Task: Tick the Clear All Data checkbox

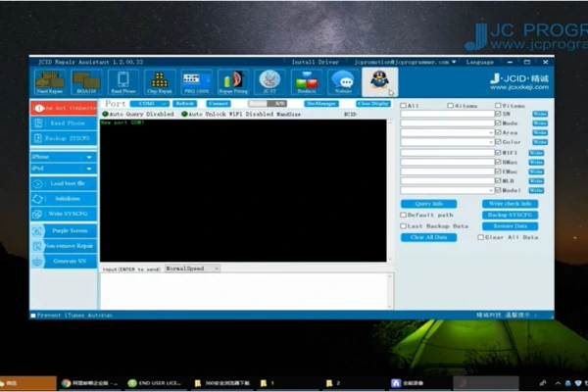Action: pyautogui.click(x=481, y=237)
